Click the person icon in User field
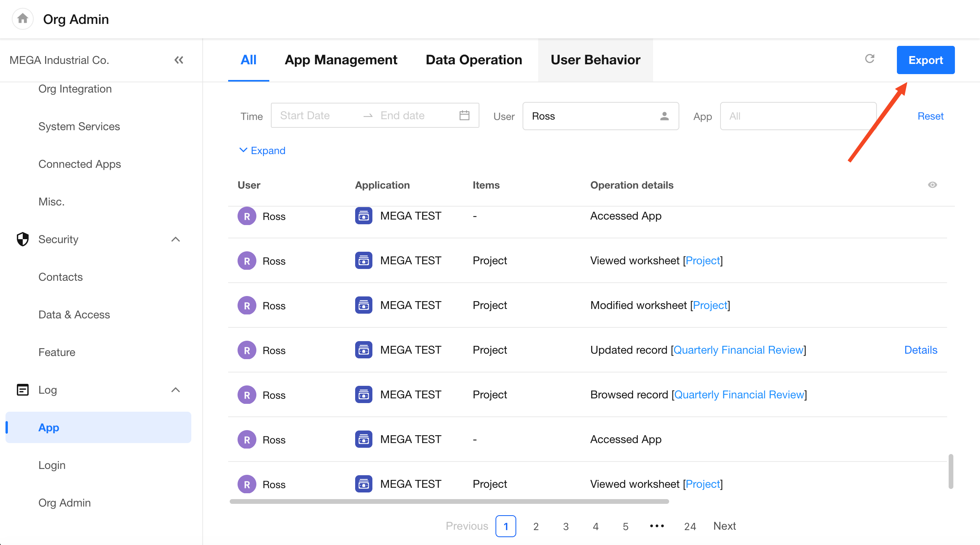The image size is (980, 545). point(664,116)
